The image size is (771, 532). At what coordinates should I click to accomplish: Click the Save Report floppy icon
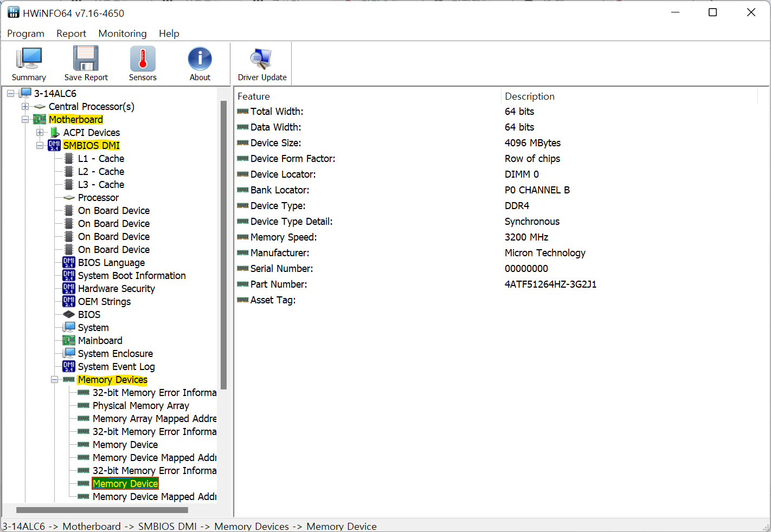[86, 59]
